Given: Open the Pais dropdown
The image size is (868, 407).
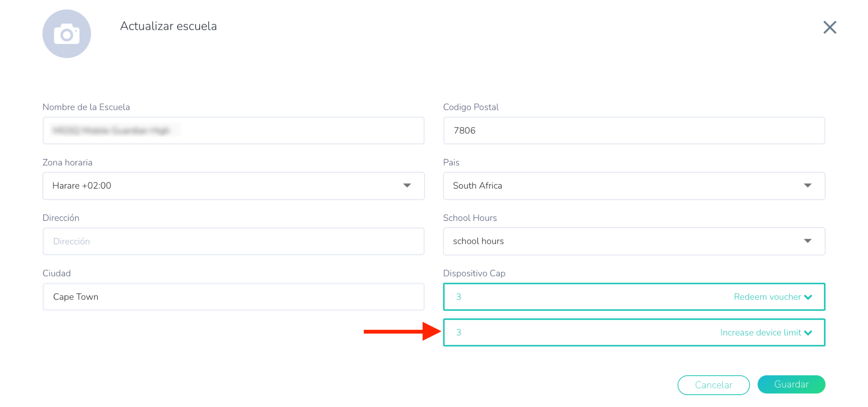Looking at the screenshot, I should [634, 186].
